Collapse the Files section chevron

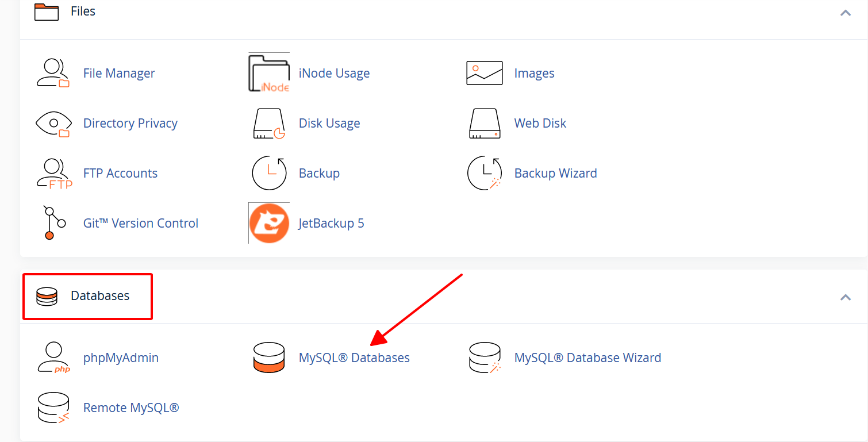(845, 12)
